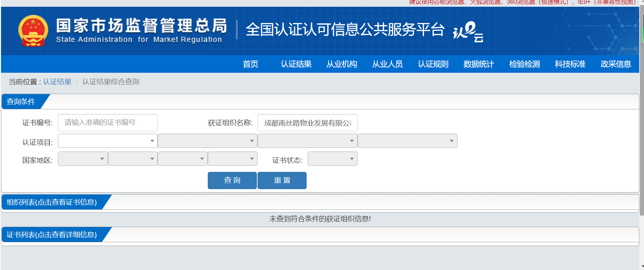The height and width of the screenshot is (270, 644).
Task: Click the 全国认证认可信息公共服务平台 title
Action: 345,29
